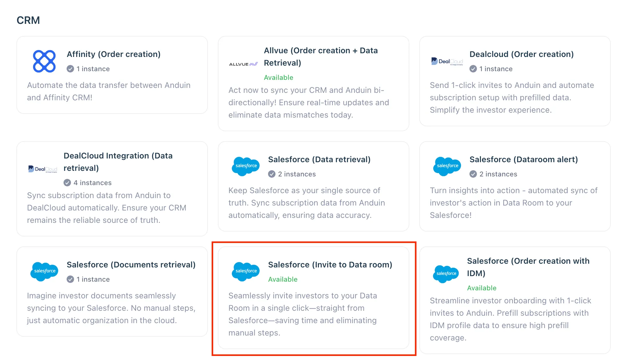The height and width of the screenshot is (364, 621).
Task: Click checkmark beside Salesforce Dataroom alert 2 instances
Action: pyautogui.click(x=473, y=174)
